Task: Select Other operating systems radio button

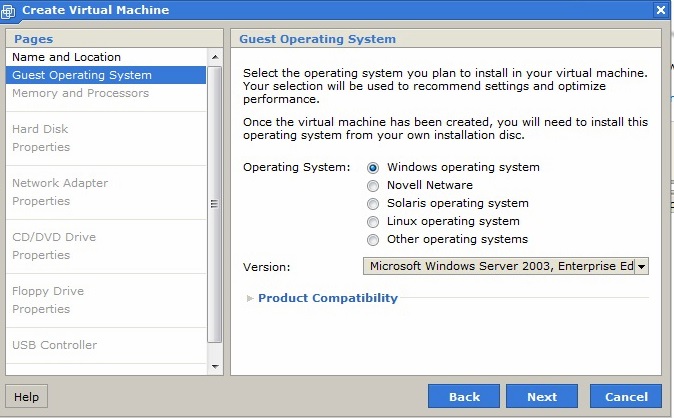Action: click(x=373, y=240)
